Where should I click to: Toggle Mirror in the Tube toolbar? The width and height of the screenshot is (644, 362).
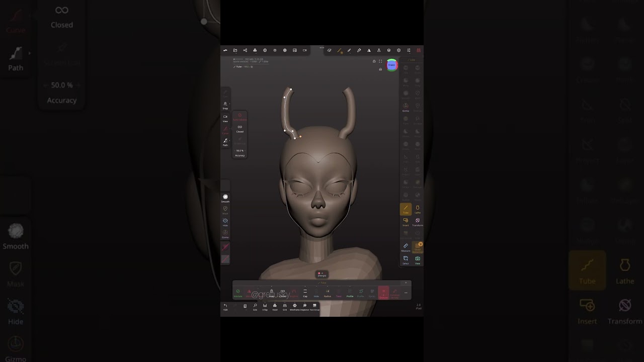click(x=249, y=293)
